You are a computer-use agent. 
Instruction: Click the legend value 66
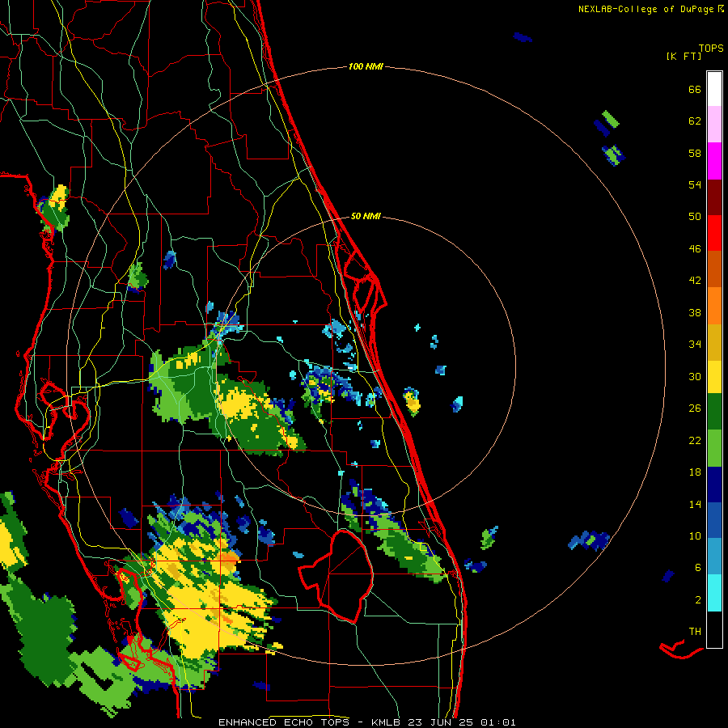(x=695, y=89)
